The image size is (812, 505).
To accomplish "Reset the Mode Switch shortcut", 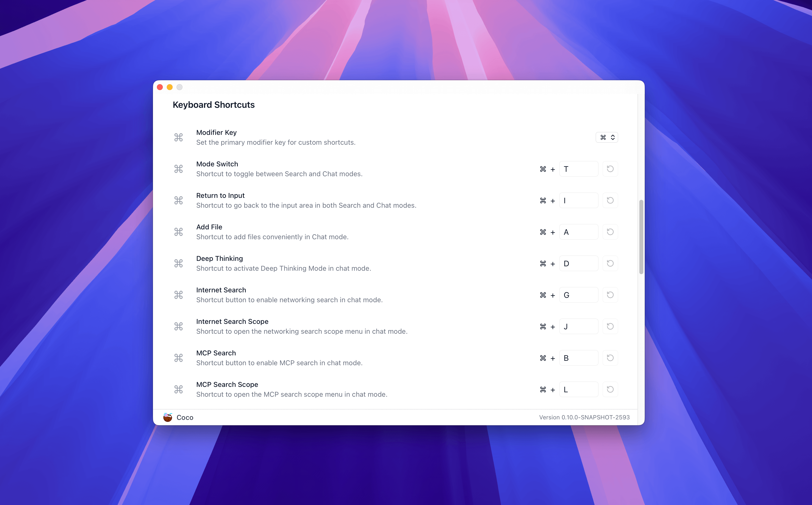I will tap(610, 169).
